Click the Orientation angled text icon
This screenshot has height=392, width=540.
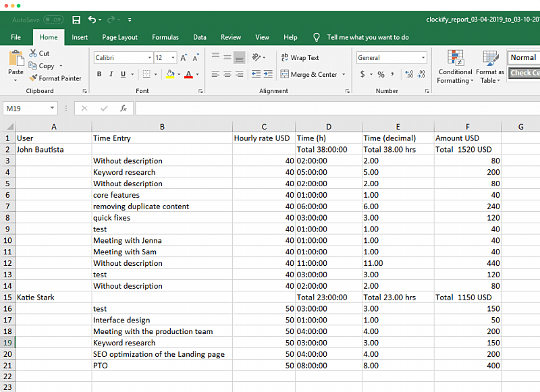click(256, 57)
